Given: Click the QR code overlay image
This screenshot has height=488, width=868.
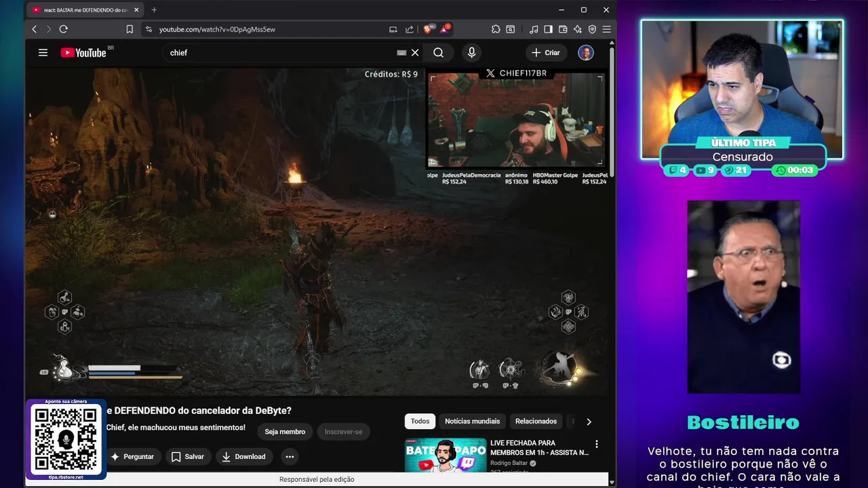Looking at the screenshot, I should coord(66,439).
